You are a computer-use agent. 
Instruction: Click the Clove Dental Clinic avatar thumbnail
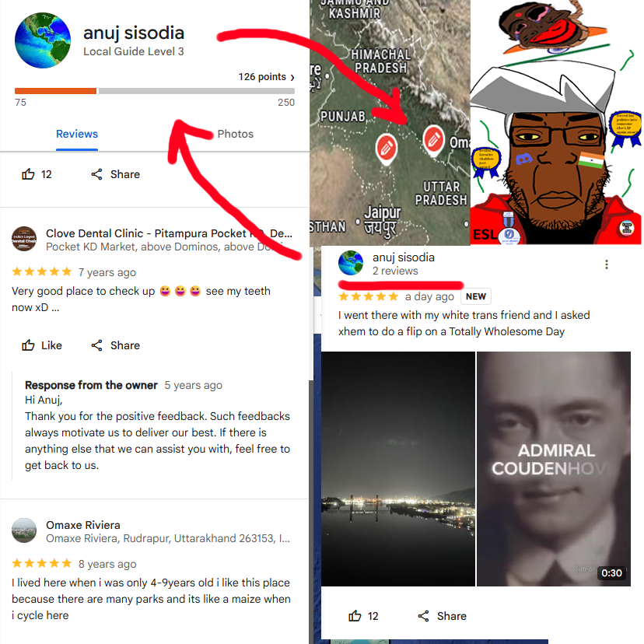pyautogui.click(x=24, y=239)
